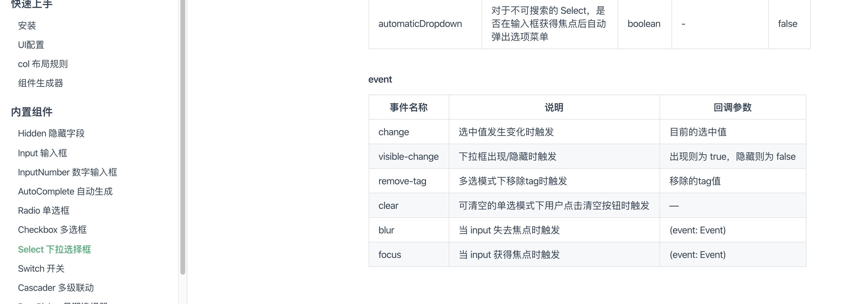Image resolution: width=868 pixels, height=304 pixels.
Task: Click the 事件名称 table header
Action: 408,107
